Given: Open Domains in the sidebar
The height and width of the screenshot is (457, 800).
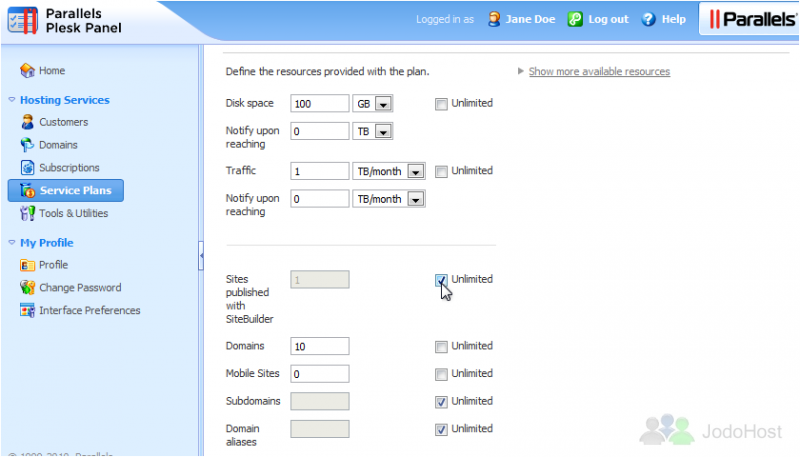Looking at the screenshot, I should click(x=58, y=145).
